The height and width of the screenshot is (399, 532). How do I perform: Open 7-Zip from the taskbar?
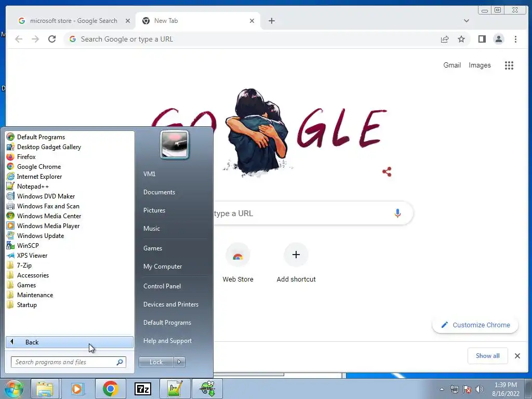coord(142,389)
